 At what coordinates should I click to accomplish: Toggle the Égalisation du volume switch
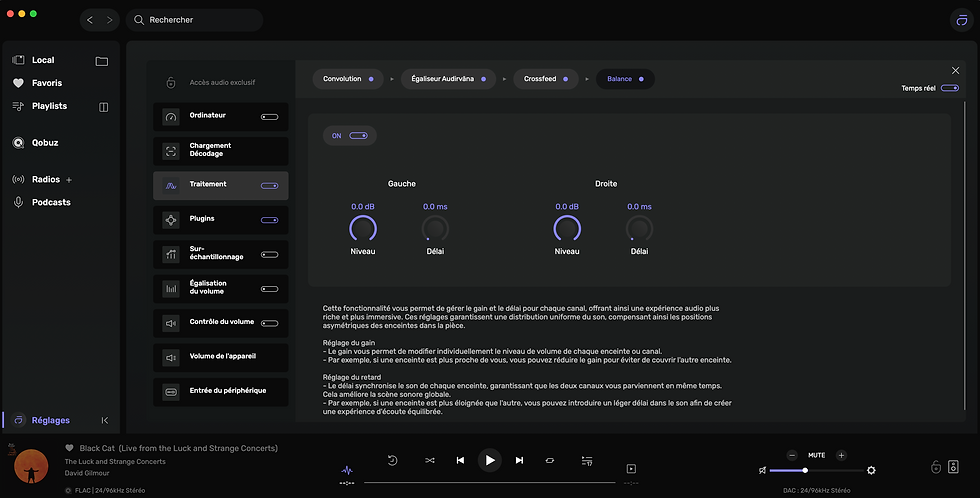(269, 289)
